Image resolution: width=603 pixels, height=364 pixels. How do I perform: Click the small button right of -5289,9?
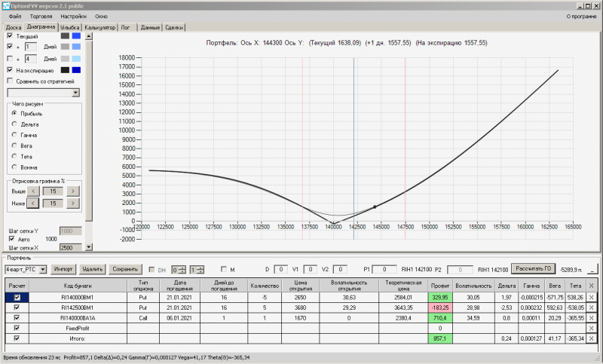592,269
